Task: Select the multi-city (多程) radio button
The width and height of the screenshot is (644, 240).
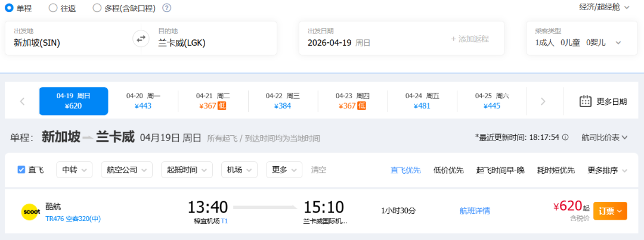Action: click(97, 8)
